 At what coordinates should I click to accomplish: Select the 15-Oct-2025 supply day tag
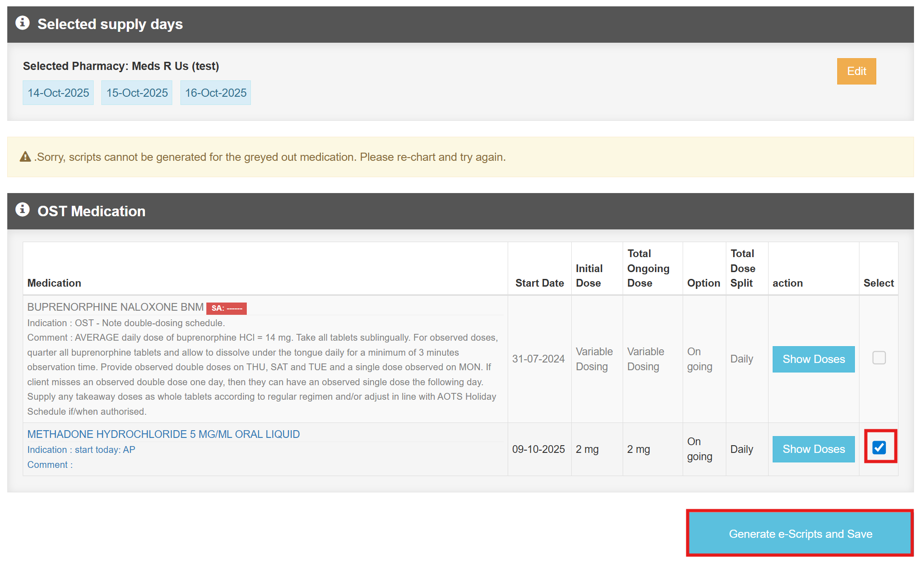[137, 93]
